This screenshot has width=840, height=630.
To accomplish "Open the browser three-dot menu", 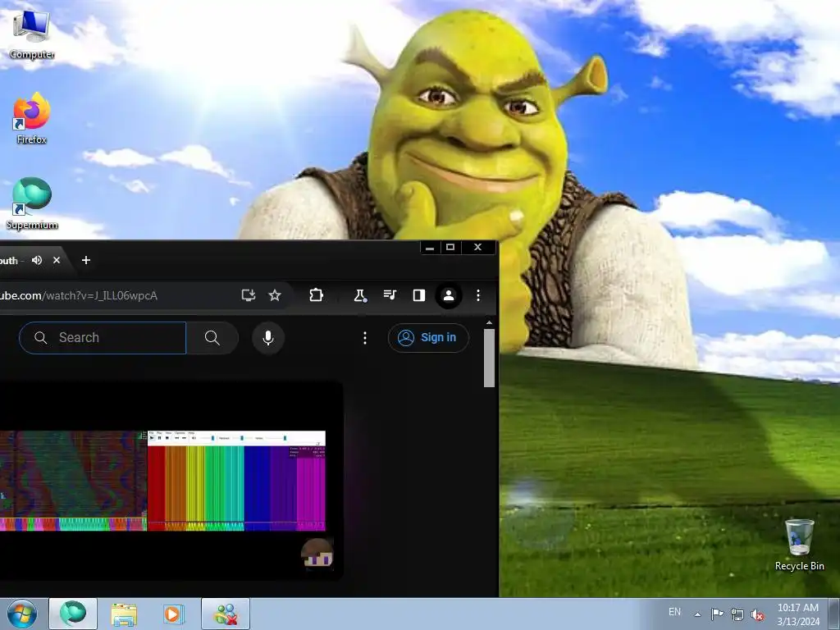I will (478, 295).
